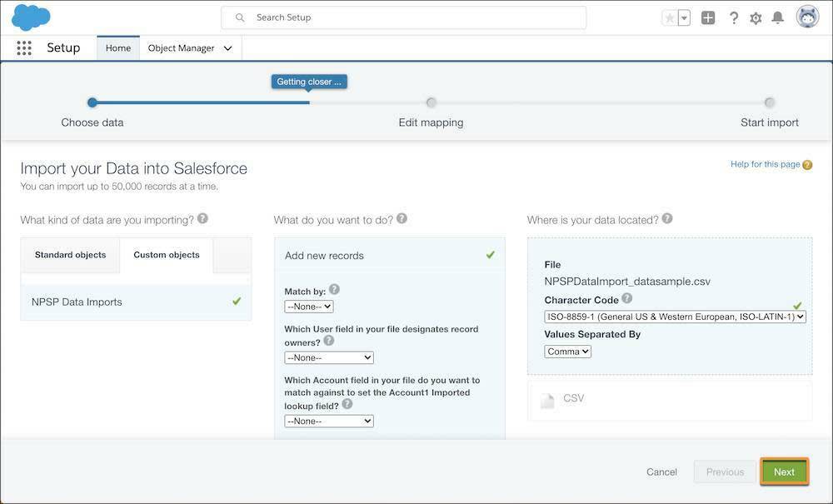Click the help icon beside Character Code
Image resolution: width=833 pixels, height=504 pixels.
(x=627, y=298)
